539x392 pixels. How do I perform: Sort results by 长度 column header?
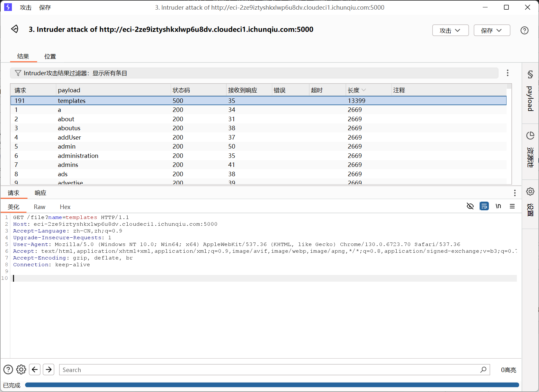[354, 90]
